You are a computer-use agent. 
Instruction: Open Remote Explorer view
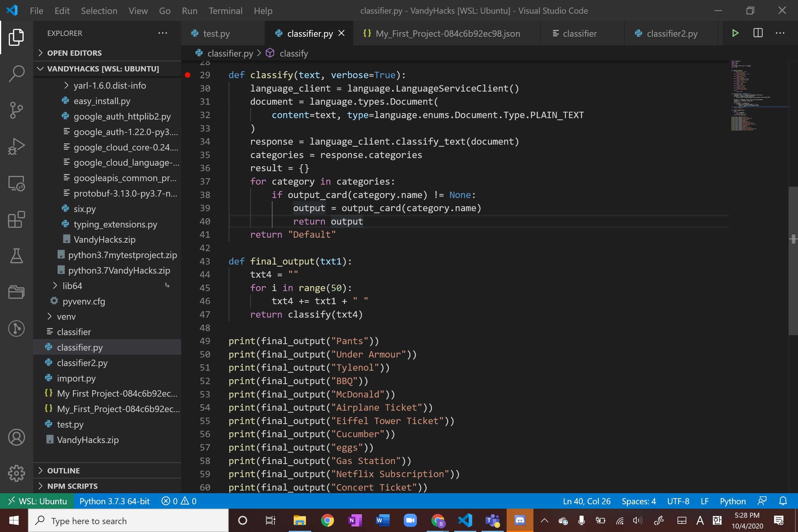coord(16,183)
